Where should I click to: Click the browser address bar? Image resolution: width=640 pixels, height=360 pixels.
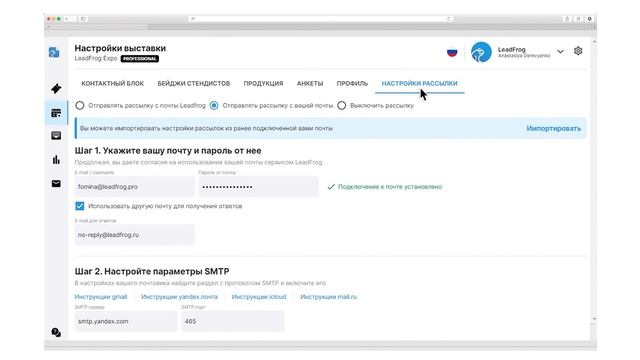click(x=320, y=19)
